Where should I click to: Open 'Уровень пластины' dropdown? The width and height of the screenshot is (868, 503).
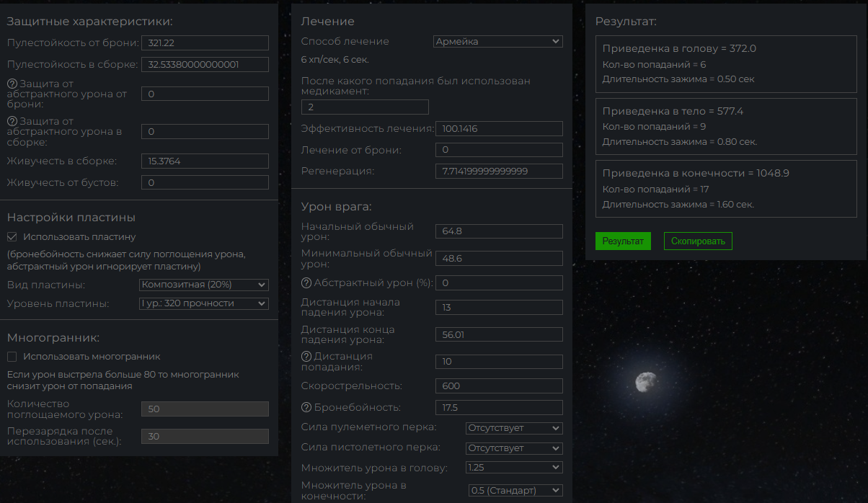203,304
